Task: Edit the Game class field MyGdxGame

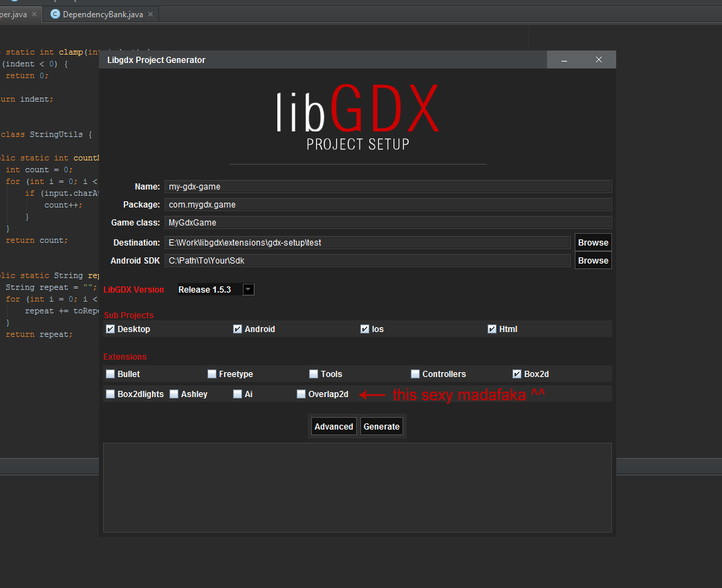Action: 388,222
